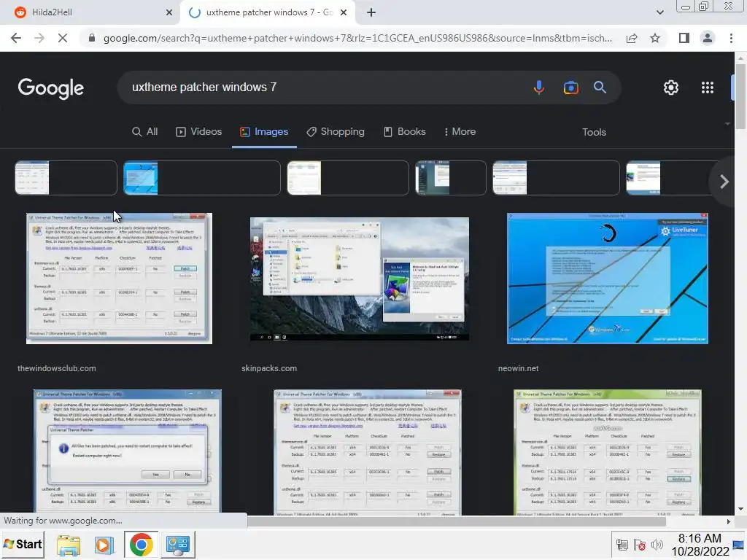Click the show desktop tray icon

739,545
